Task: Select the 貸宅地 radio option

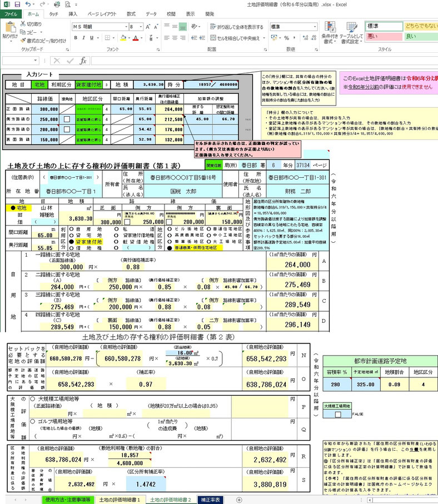Action: [71, 235]
